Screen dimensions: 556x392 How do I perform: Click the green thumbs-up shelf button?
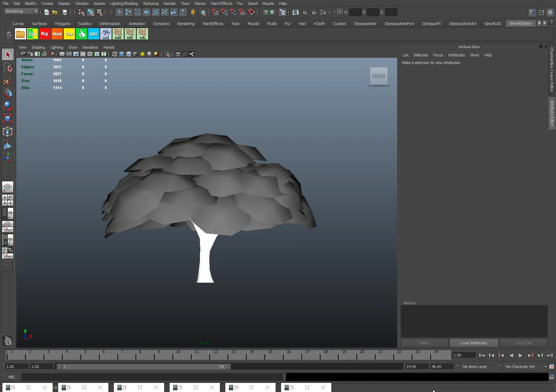point(82,34)
